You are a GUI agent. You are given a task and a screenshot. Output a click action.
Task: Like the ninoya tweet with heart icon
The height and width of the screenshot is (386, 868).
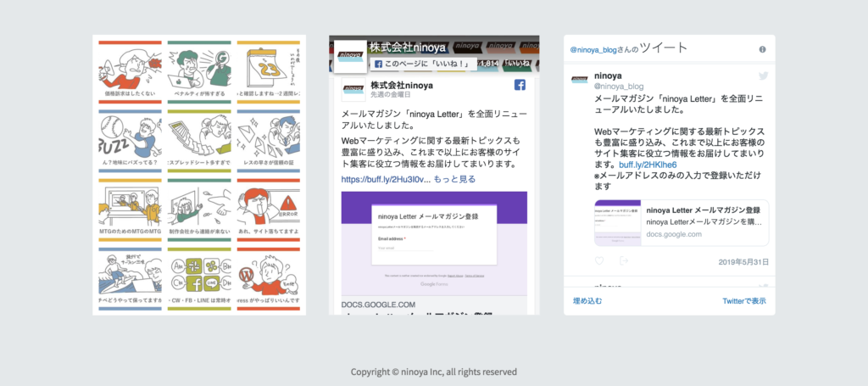[x=599, y=261]
